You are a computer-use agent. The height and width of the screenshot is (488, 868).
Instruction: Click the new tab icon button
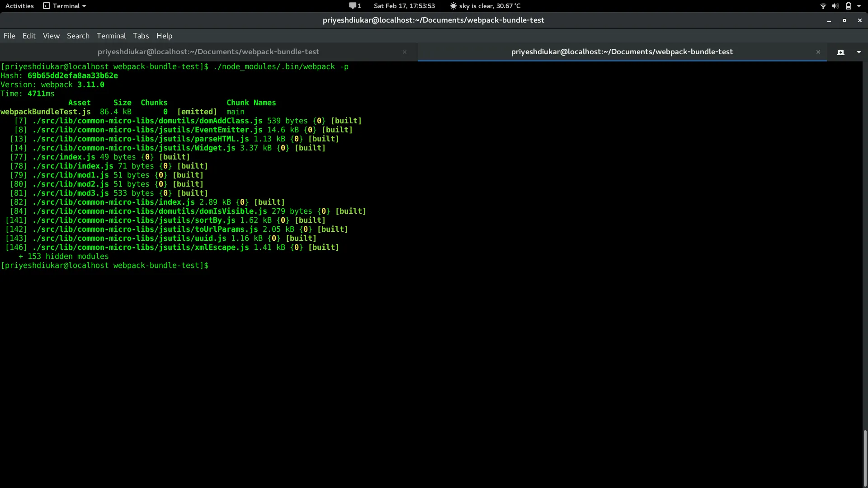click(x=840, y=52)
